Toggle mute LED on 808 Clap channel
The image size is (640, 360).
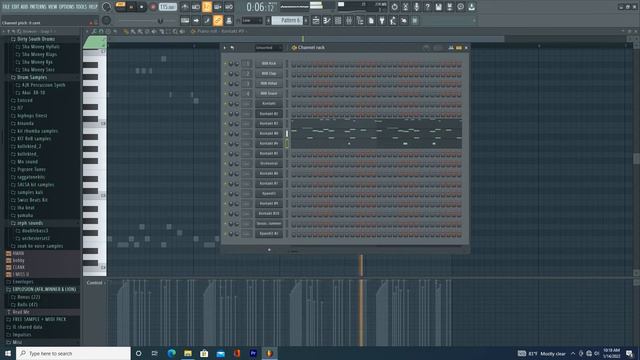[x=225, y=73]
